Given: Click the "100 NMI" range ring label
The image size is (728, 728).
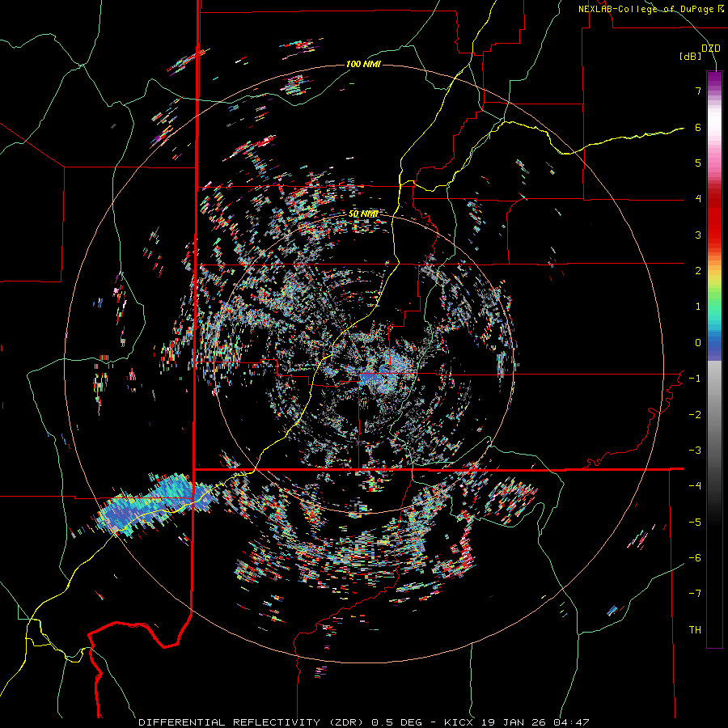Looking at the screenshot, I should pyautogui.click(x=363, y=64).
